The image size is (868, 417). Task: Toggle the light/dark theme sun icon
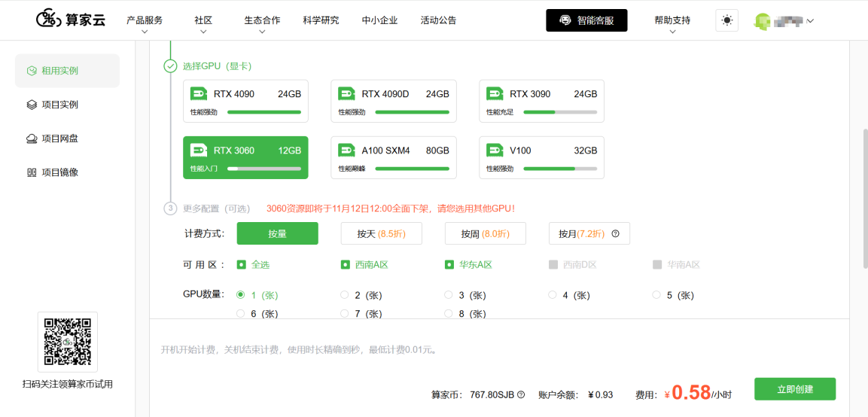[726, 20]
